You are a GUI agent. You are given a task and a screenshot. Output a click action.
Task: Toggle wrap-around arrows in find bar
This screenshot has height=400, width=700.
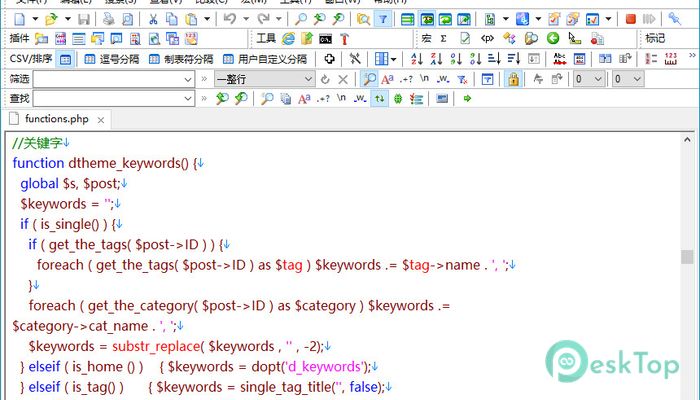pyautogui.click(x=379, y=98)
